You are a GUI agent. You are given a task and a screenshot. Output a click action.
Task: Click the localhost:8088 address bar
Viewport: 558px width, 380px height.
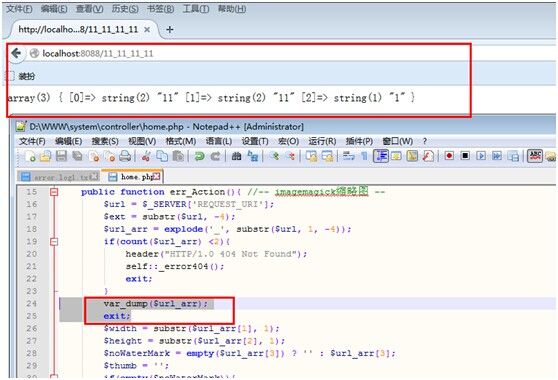pos(249,53)
